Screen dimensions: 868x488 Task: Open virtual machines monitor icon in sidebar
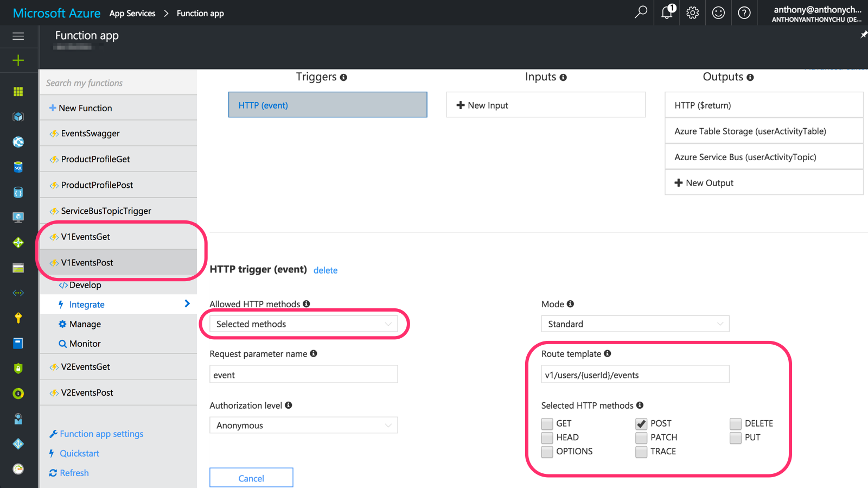tap(18, 217)
